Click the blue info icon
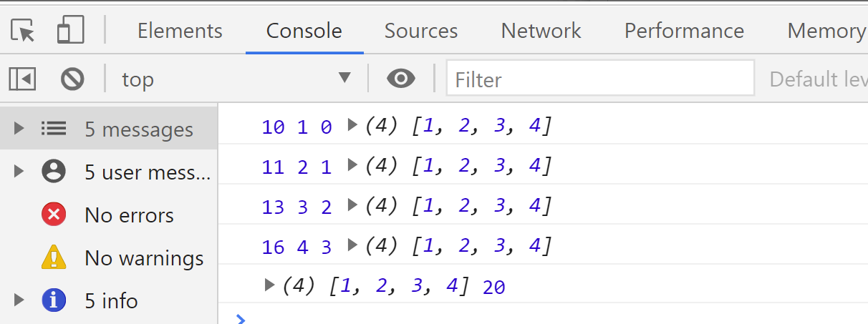 (x=54, y=300)
